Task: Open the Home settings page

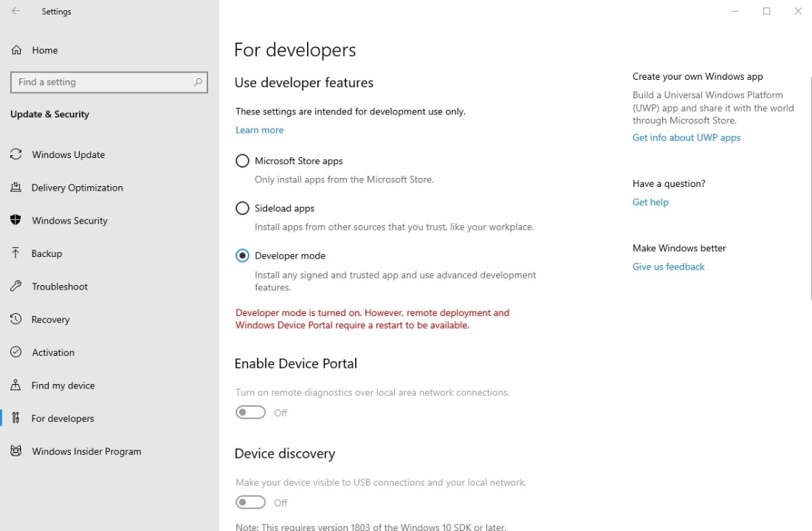Action: (x=44, y=50)
